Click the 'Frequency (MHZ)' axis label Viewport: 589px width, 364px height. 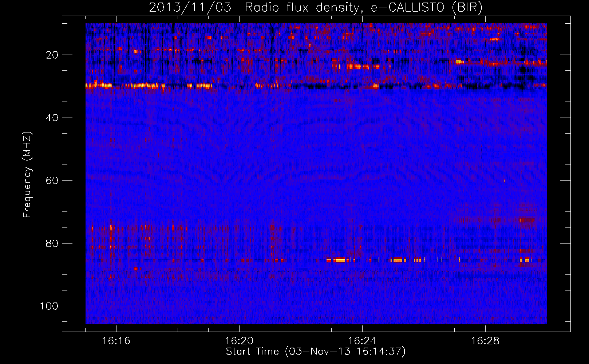click(x=27, y=175)
